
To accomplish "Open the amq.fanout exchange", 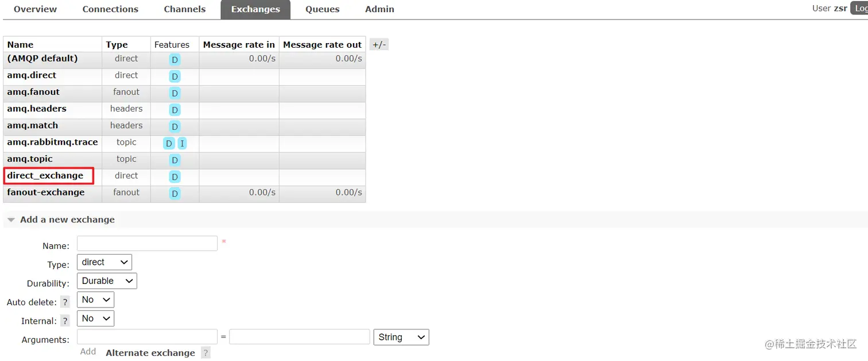I will coord(33,92).
